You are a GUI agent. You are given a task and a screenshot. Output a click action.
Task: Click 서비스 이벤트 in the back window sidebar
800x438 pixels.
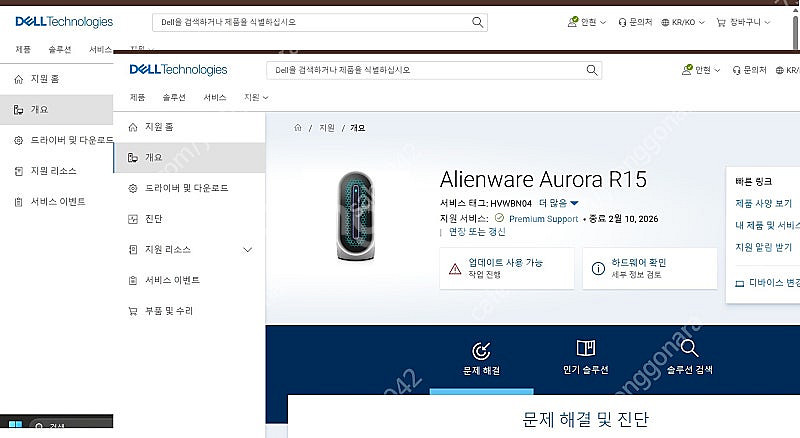tap(57, 201)
